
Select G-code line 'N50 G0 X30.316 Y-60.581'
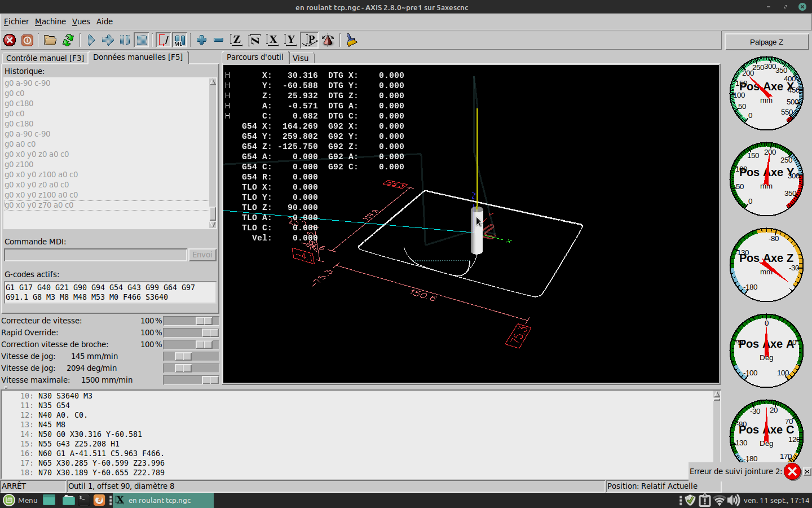(x=90, y=434)
